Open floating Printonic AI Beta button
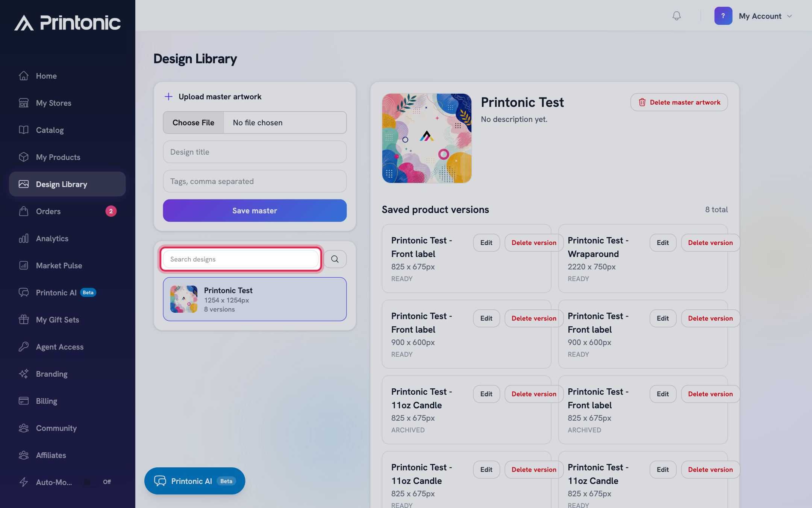The image size is (812, 508). 195,481
